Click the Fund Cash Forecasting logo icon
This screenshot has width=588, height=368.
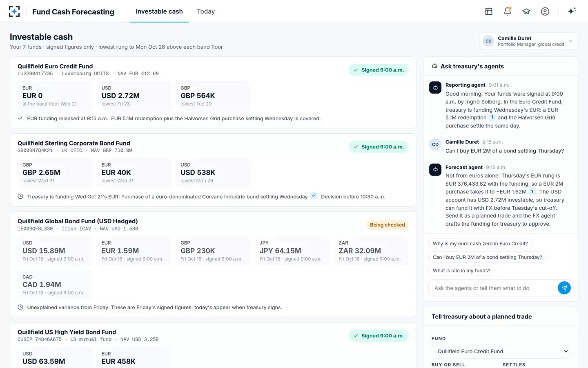click(x=14, y=11)
